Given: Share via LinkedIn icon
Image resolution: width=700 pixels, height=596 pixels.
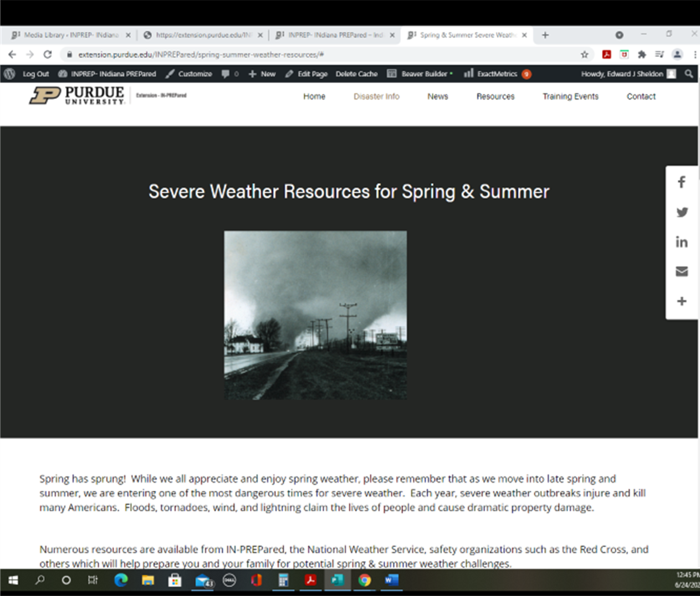Looking at the screenshot, I should click(x=682, y=242).
